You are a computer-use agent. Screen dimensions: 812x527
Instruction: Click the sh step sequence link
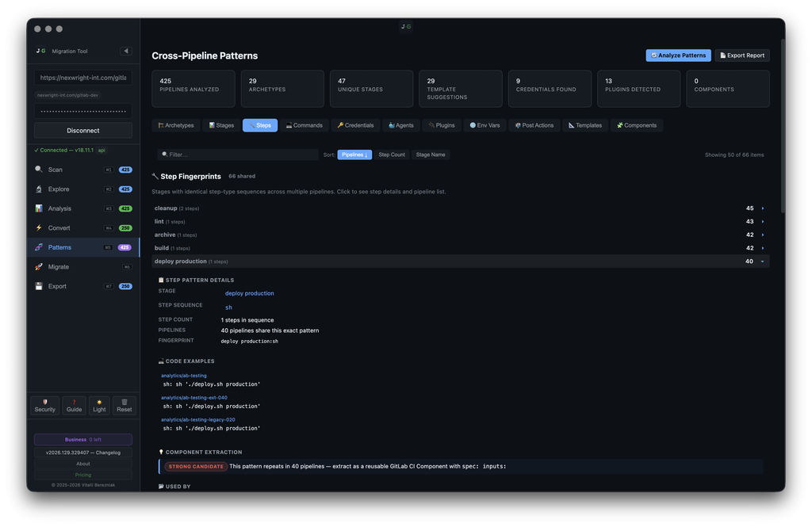[228, 307]
